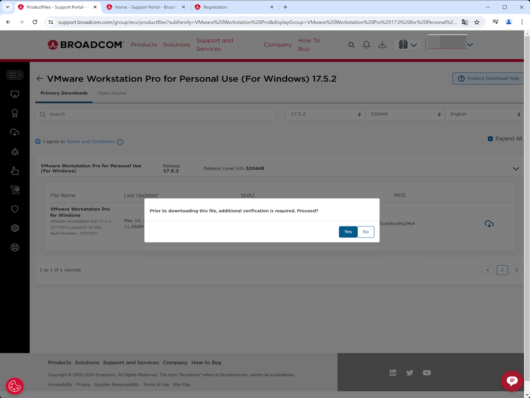The image size is (530, 398).
Task: Confirm with the Yes button in dialog
Action: coord(348,232)
